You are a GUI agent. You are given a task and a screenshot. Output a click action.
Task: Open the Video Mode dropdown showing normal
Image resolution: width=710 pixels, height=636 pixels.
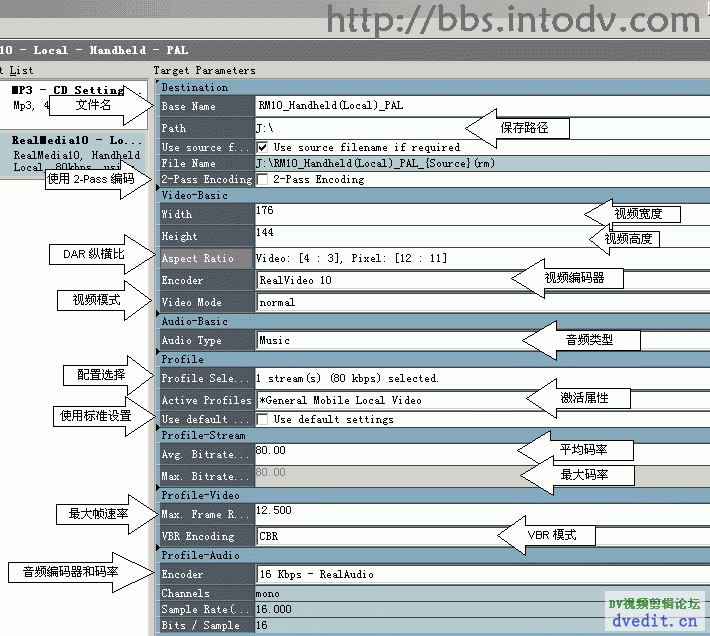point(482,302)
